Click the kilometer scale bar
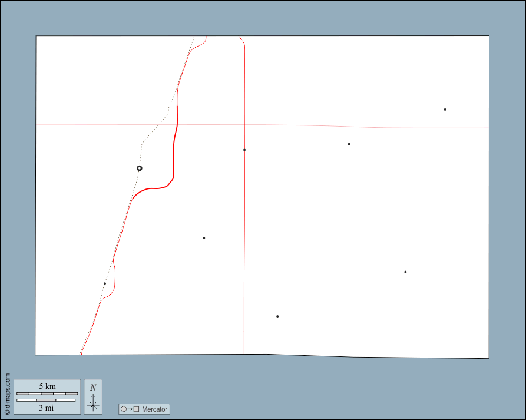This screenshot has height=420, width=526. click(x=47, y=393)
